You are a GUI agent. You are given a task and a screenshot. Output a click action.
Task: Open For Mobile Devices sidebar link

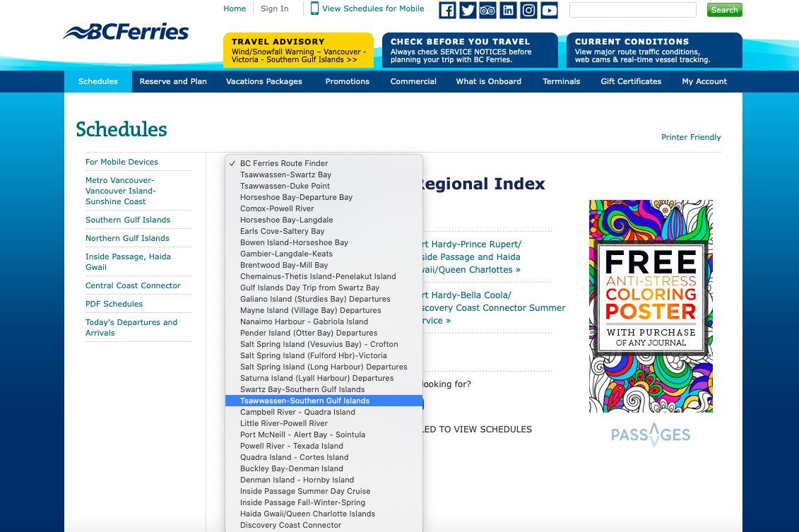point(122,162)
